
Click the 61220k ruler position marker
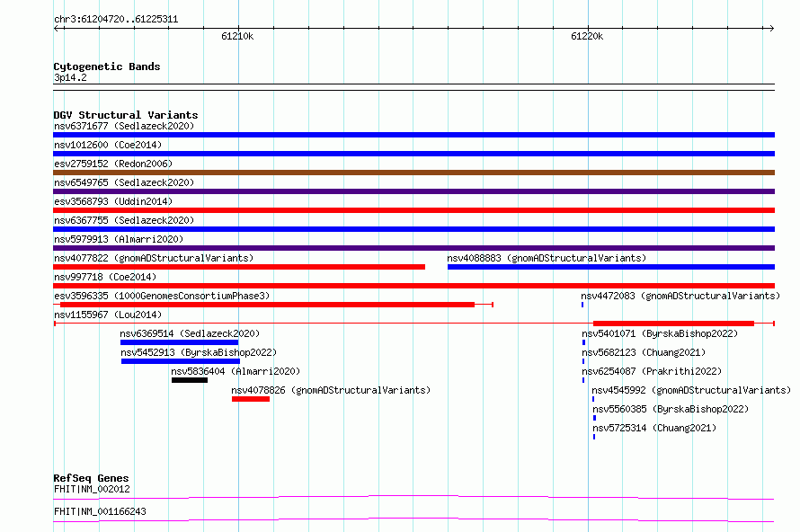pos(587,36)
